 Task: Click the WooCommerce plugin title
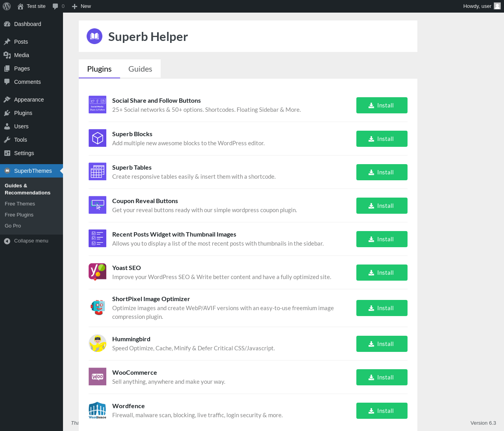pyautogui.click(x=135, y=372)
